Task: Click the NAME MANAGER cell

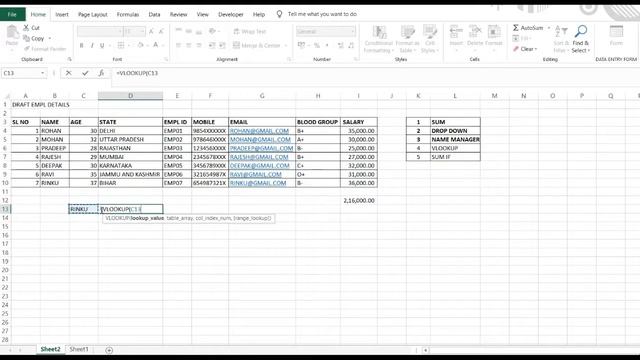Action: (x=455, y=140)
